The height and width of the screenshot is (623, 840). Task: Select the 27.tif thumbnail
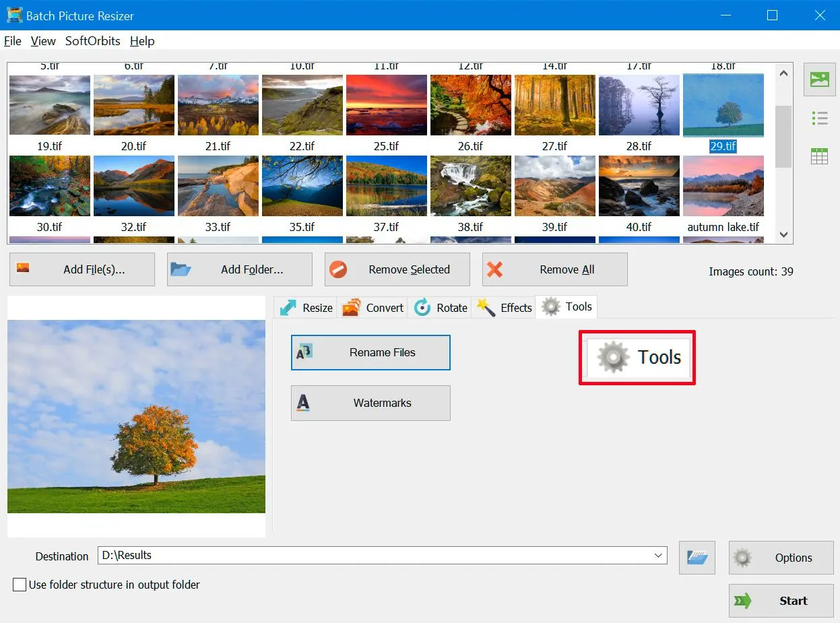(x=555, y=186)
